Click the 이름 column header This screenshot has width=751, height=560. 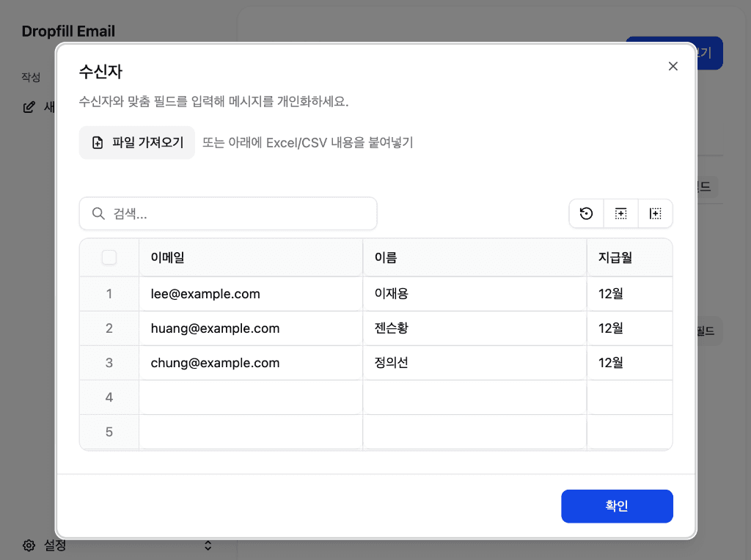click(474, 257)
